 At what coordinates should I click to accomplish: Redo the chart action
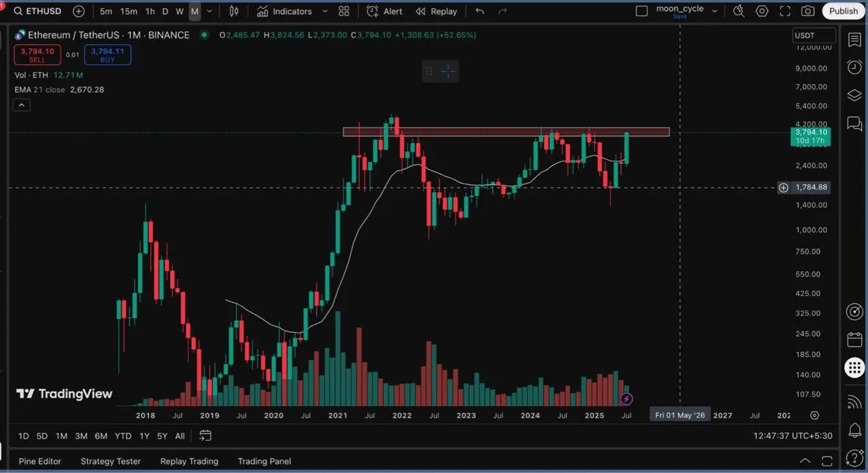[x=502, y=11]
